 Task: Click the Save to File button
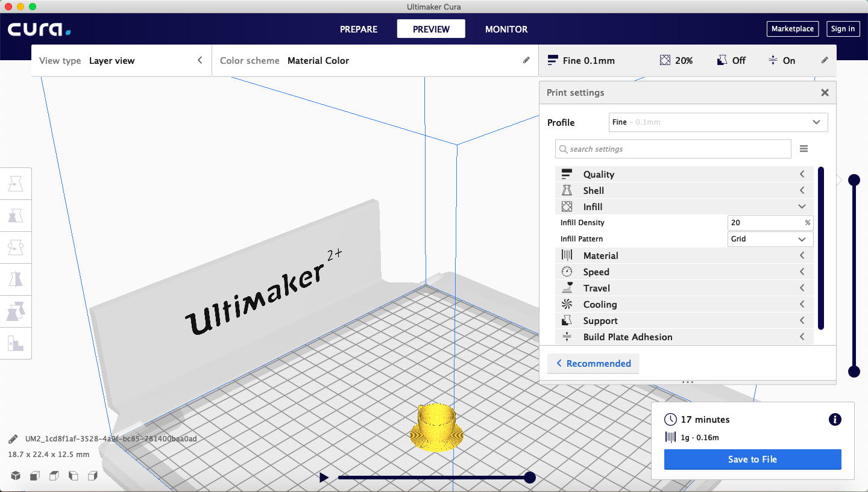coord(752,459)
